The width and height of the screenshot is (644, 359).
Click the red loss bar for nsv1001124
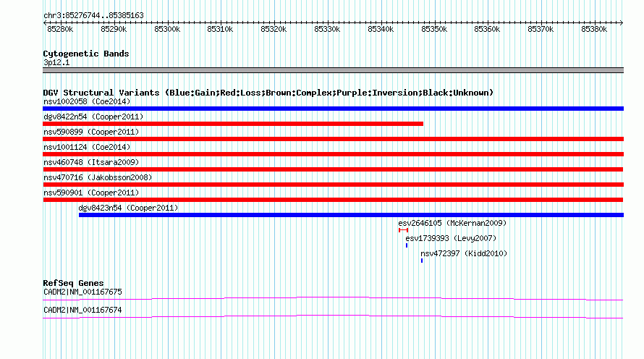point(333,154)
